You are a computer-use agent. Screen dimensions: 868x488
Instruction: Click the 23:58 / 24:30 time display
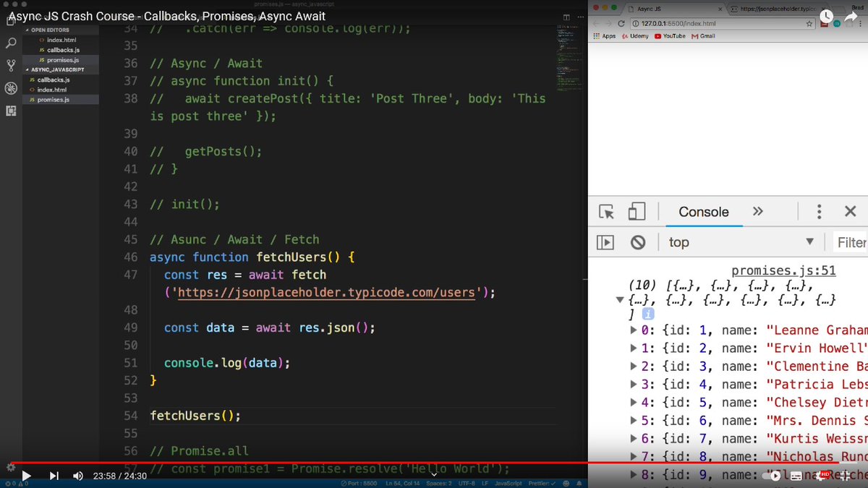120,476
